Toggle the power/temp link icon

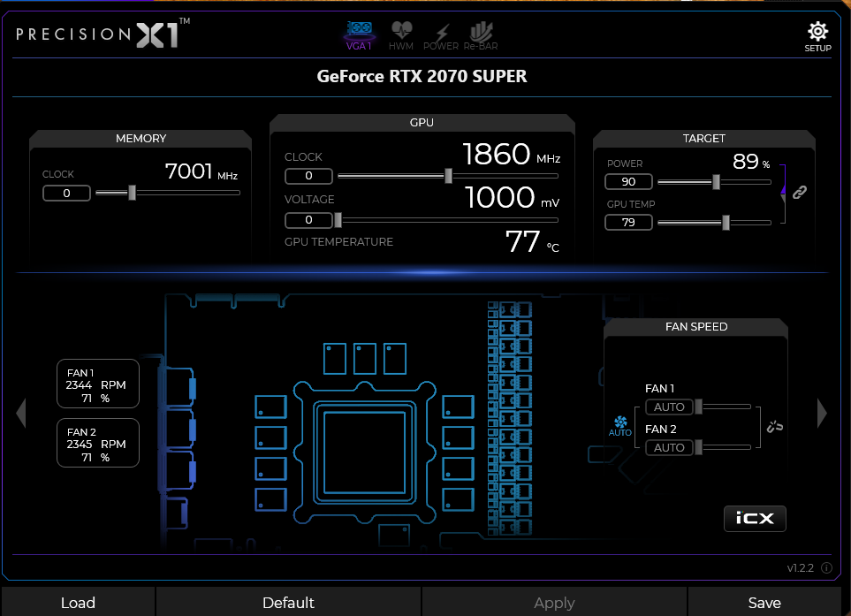pos(800,192)
